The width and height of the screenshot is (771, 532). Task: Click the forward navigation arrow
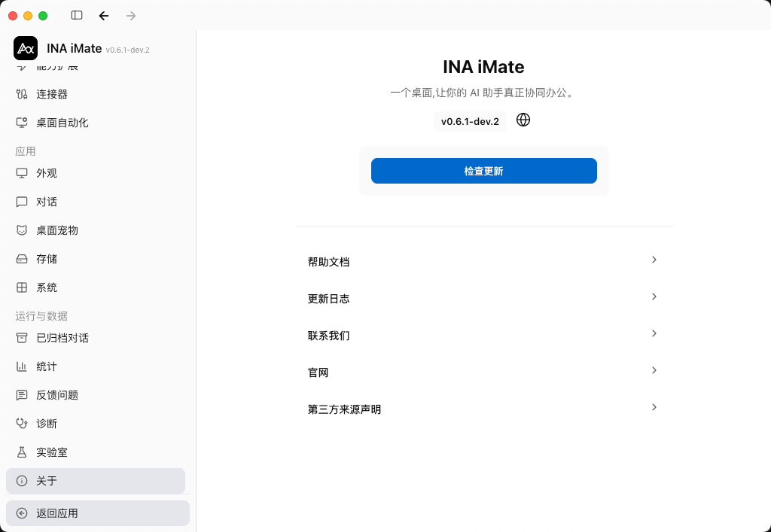(131, 16)
